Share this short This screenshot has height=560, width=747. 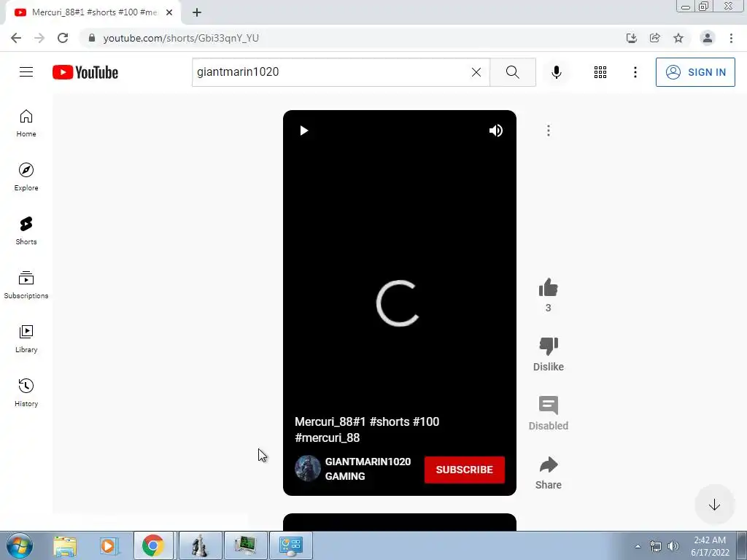pos(549,464)
